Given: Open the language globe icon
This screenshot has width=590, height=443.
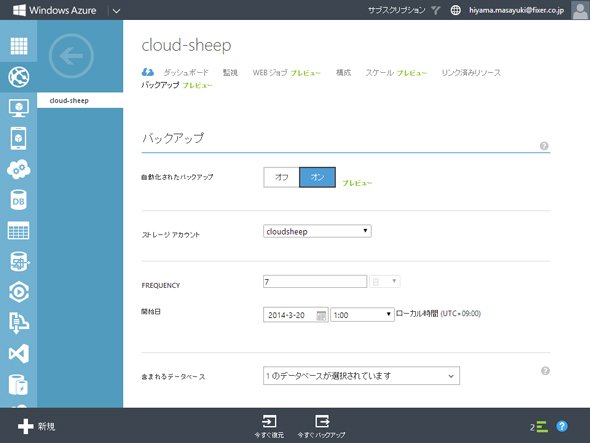Looking at the screenshot, I should pyautogui.click(x=455, y=10).
